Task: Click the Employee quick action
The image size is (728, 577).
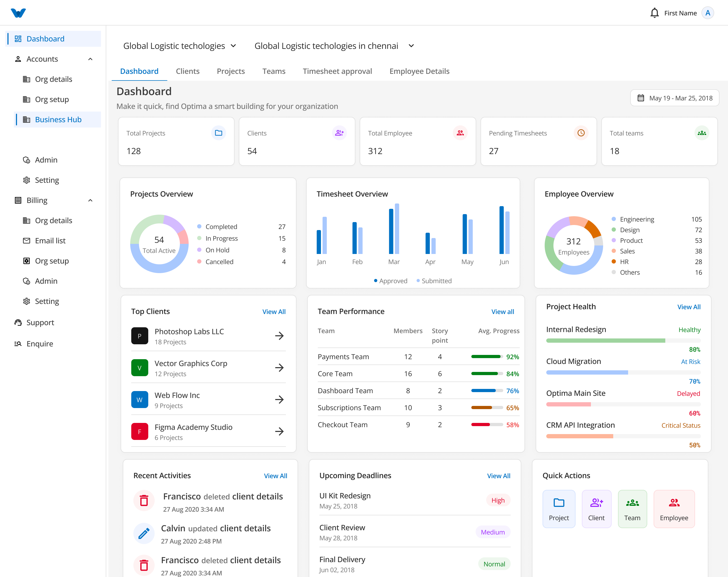Action: tap(674, 509)
